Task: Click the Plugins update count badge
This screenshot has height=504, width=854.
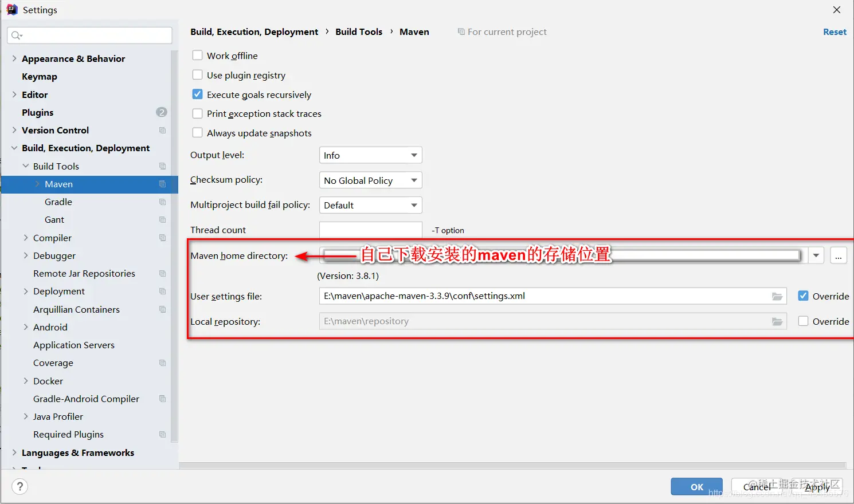Action: (162, 112)
